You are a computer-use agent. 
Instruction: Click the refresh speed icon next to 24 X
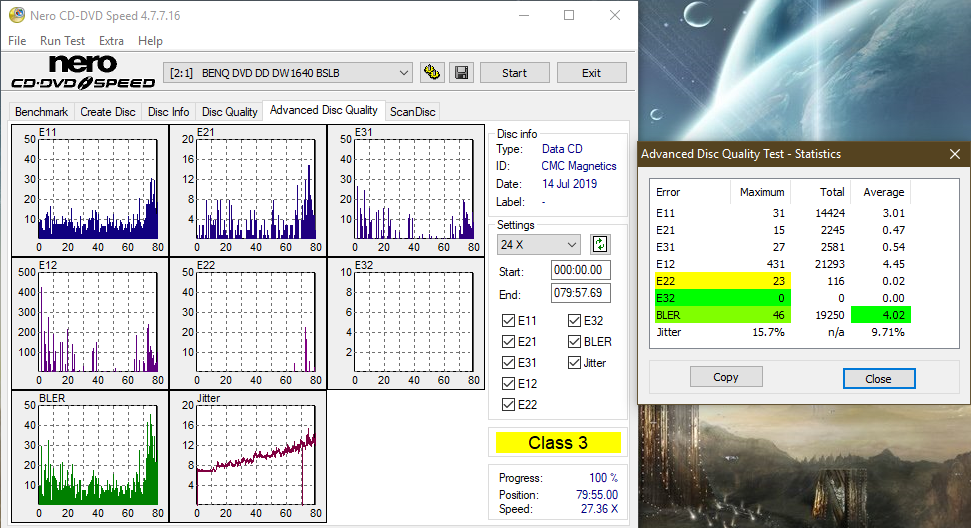(x=599, y=245)
